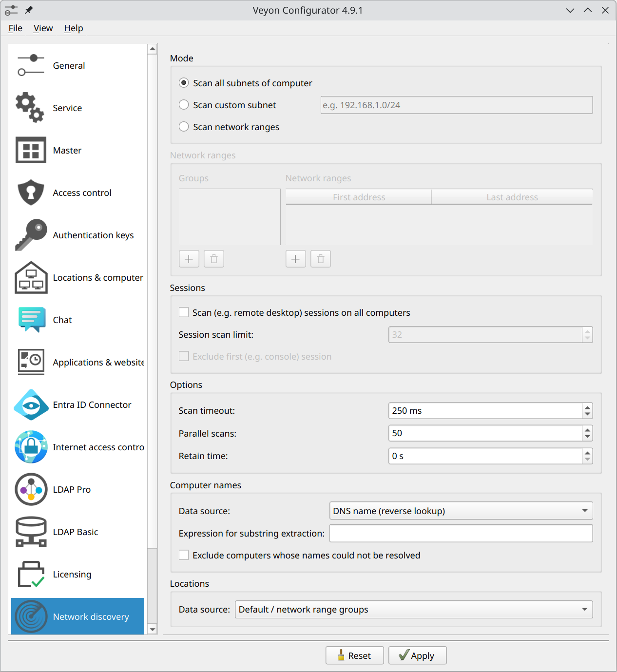
Task: Select the Master grid icon
Action: (31, 150)
